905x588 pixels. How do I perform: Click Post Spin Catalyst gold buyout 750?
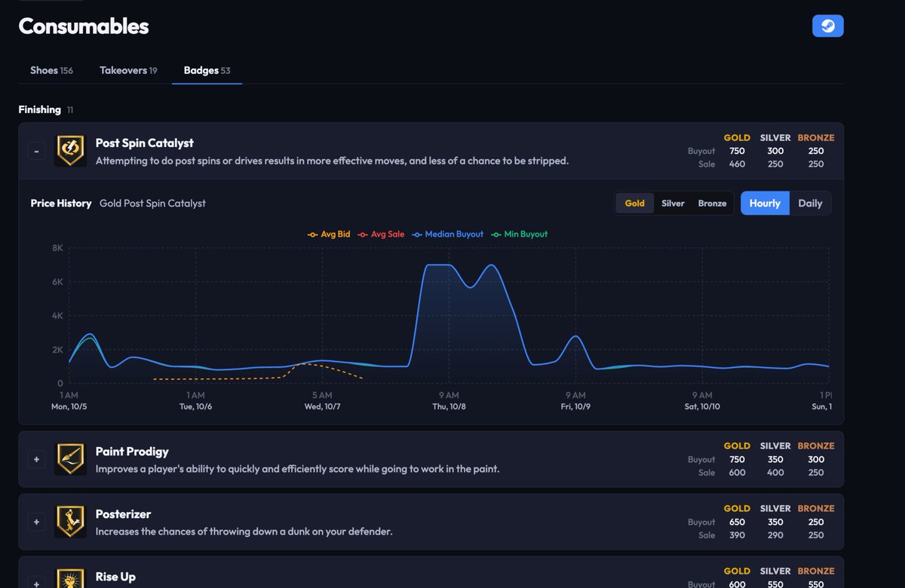click(737, 151)
